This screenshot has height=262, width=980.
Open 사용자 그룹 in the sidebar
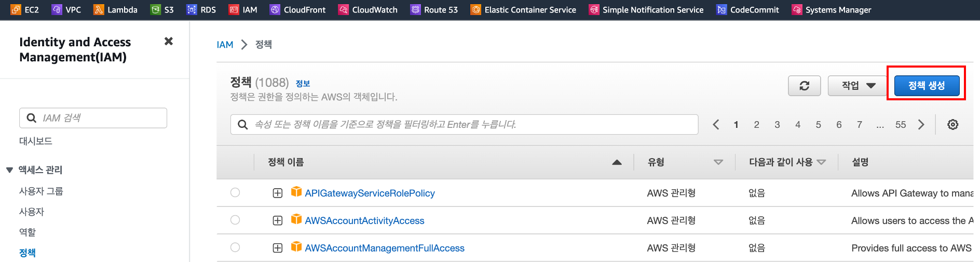click(41, 191)
